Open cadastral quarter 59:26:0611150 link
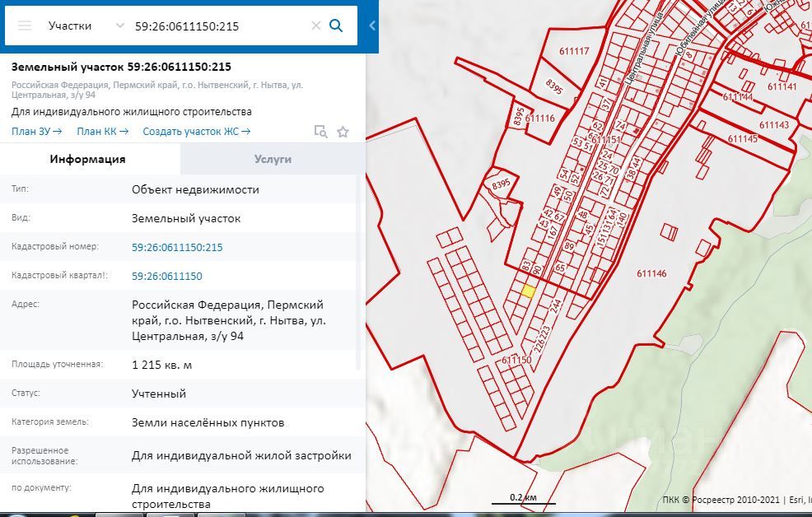Viewport: 812px width, 517px height. point(166,276)
